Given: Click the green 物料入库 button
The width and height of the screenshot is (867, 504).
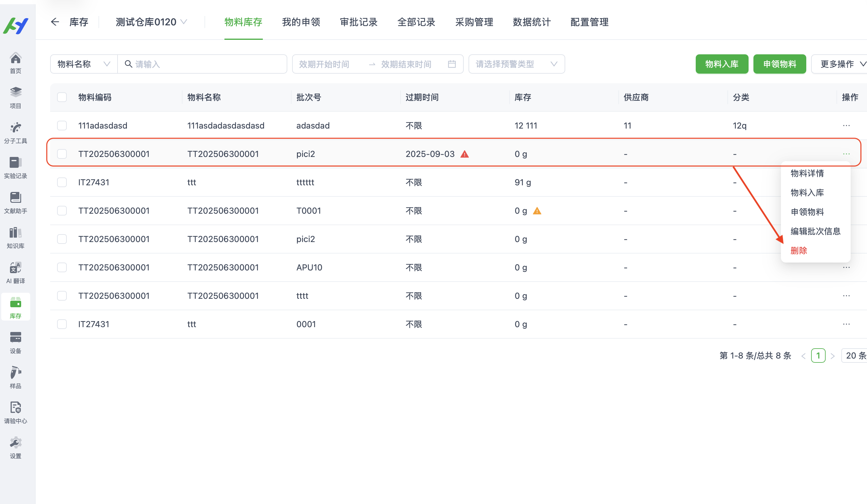Looking at the screenshot, I should click(x=721, y=64).
